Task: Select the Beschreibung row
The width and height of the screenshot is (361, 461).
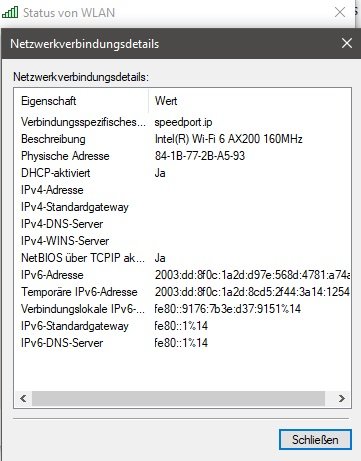Action: click(182, 139)
